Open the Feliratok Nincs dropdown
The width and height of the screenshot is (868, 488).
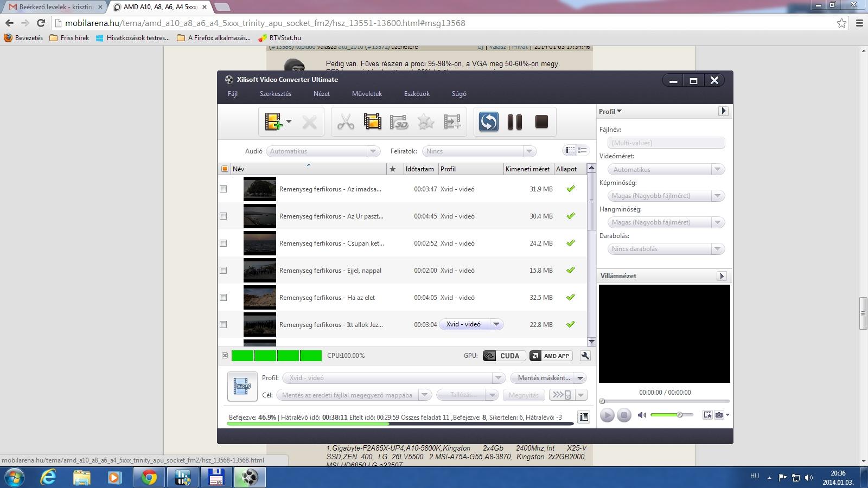479,151
